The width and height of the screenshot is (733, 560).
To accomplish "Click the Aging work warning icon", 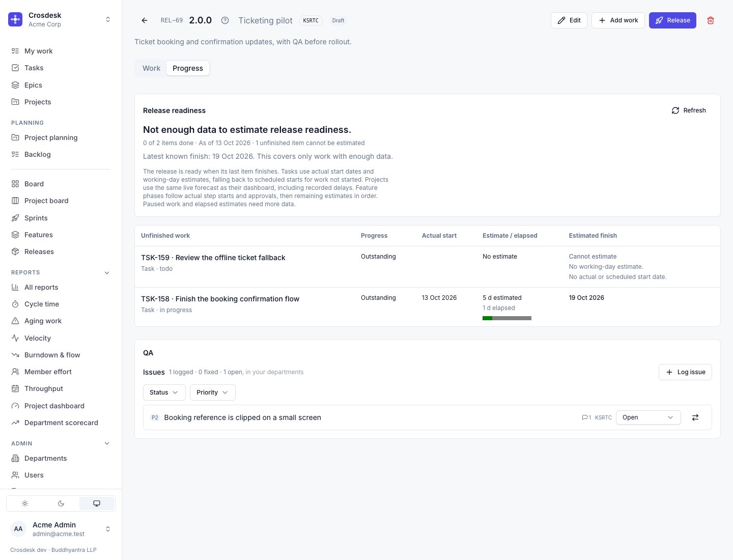I will coord(15,321).
